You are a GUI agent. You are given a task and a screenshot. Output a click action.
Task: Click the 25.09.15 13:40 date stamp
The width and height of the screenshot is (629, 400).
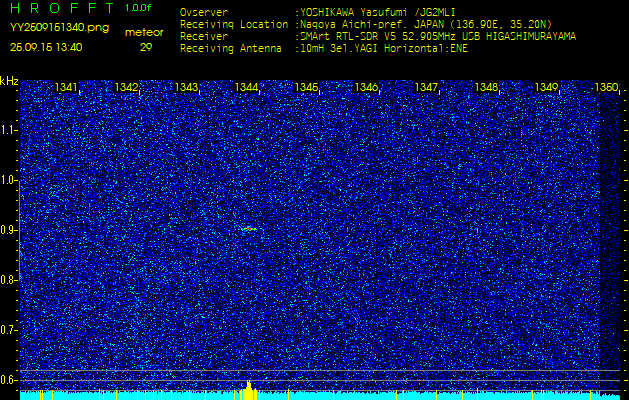click(46, 46)
